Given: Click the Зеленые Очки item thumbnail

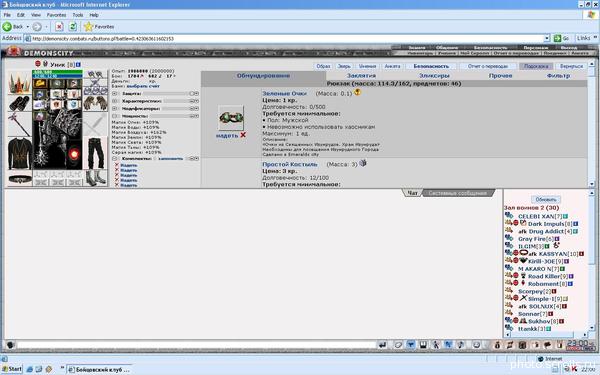Looking at the screenshot, I should 231,118.
